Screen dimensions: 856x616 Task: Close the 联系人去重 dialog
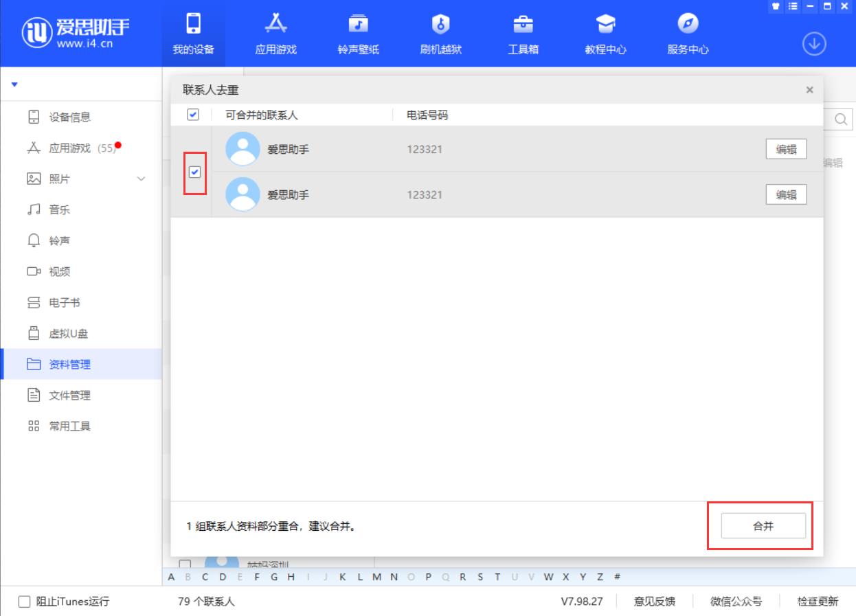click(809, 90)
